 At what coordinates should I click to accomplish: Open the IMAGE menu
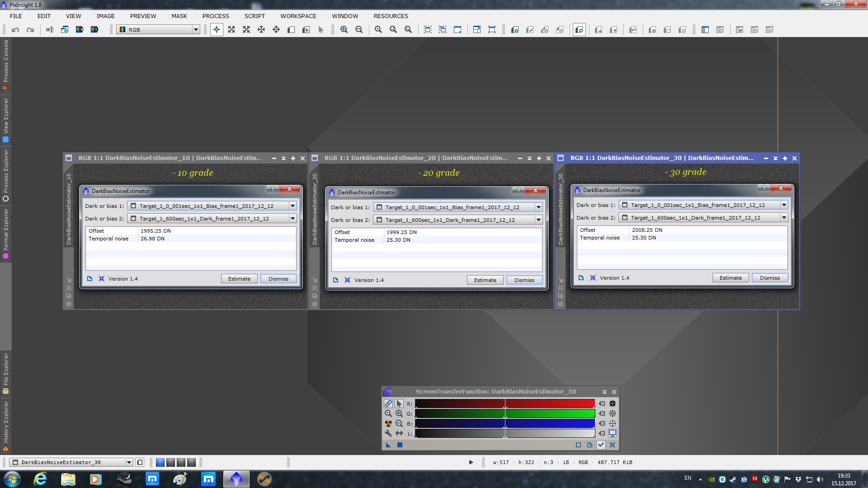(105, 16)
